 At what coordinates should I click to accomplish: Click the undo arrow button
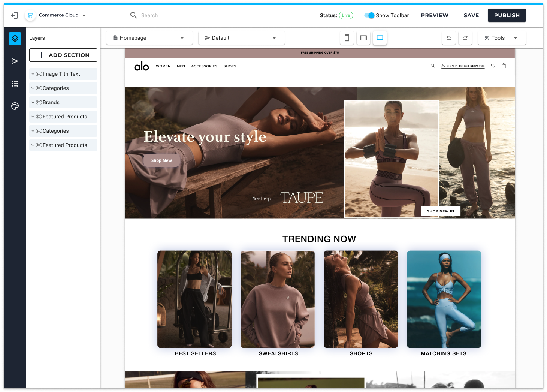(x=448, y=38)
